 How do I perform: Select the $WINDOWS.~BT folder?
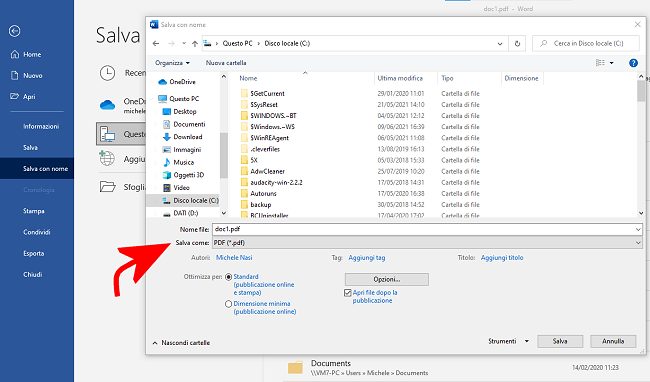pos(273,116)
